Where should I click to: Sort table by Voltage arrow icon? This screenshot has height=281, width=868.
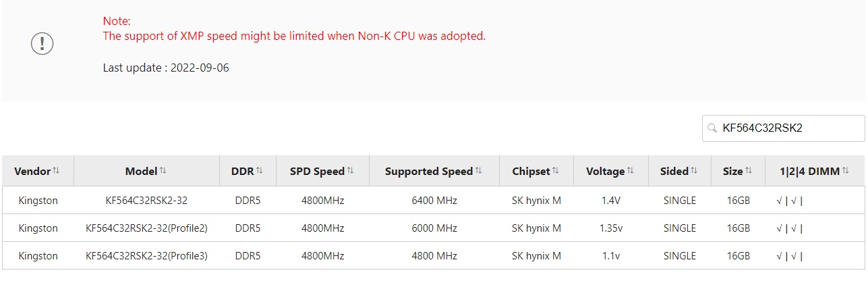[x=631, y=171]
